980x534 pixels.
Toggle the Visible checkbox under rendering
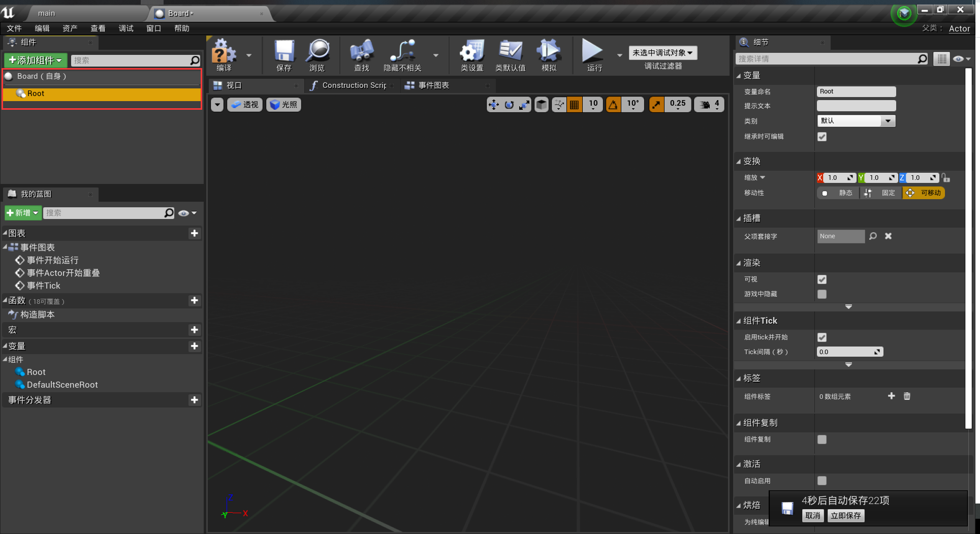coord(821,279)
